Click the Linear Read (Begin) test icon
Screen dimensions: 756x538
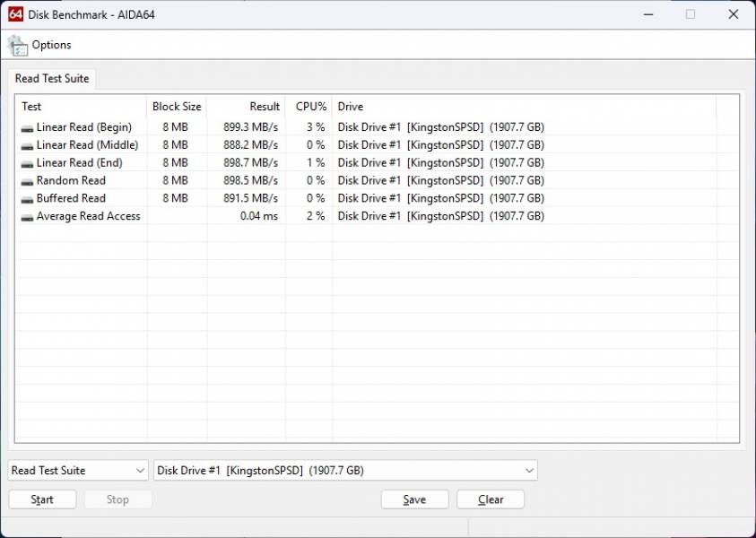tap(27, 126)
